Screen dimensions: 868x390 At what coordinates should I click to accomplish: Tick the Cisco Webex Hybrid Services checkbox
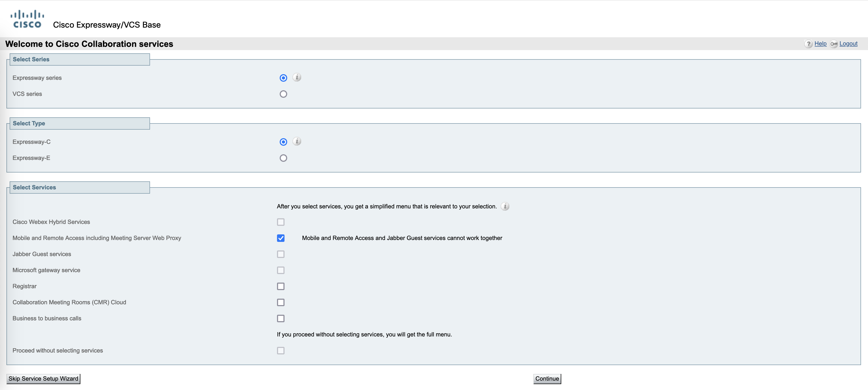pyautogui.click(x=280, y=222)
